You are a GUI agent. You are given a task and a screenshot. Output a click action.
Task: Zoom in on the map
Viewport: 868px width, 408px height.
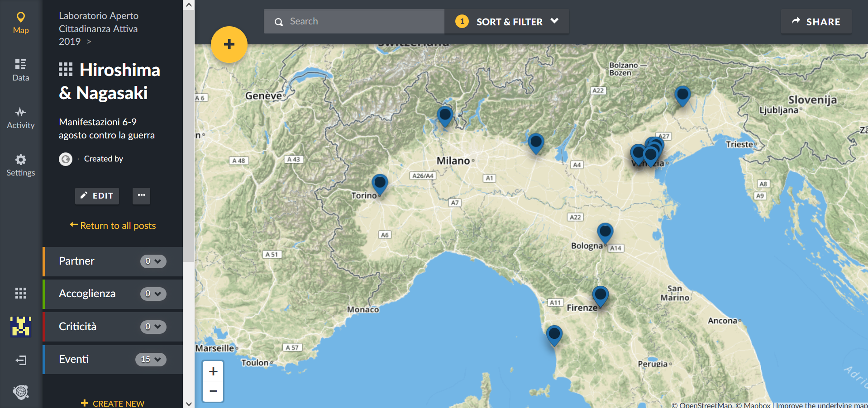(213, 371)
